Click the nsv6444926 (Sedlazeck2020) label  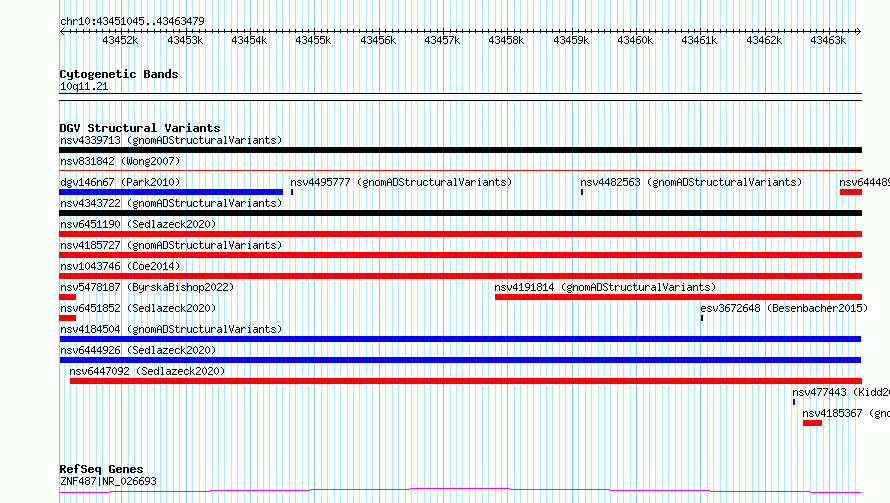[138, 350]
